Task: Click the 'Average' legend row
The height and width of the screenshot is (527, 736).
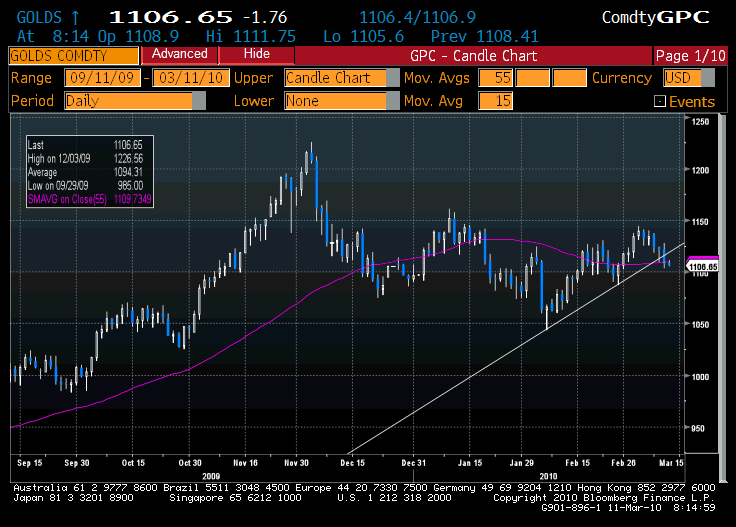Action: tap(85, 172)
